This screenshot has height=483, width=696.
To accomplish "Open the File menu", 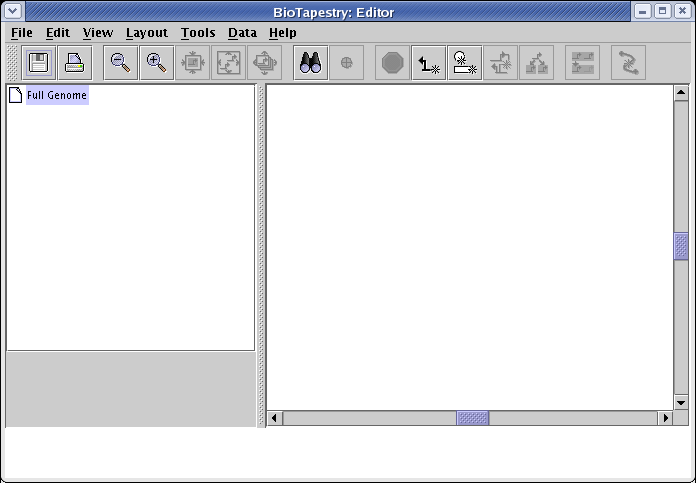I will 21,33.
